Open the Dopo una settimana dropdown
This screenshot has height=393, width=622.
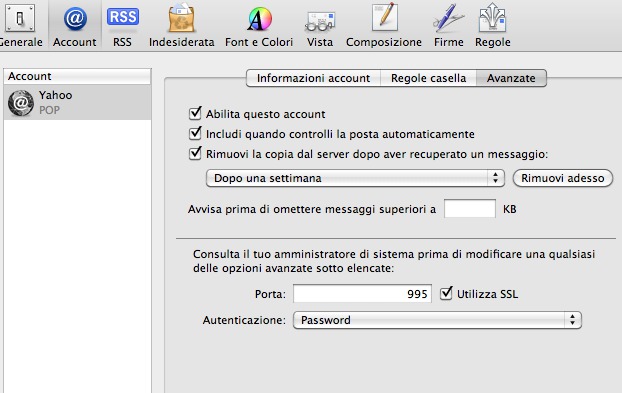(355, 178)
